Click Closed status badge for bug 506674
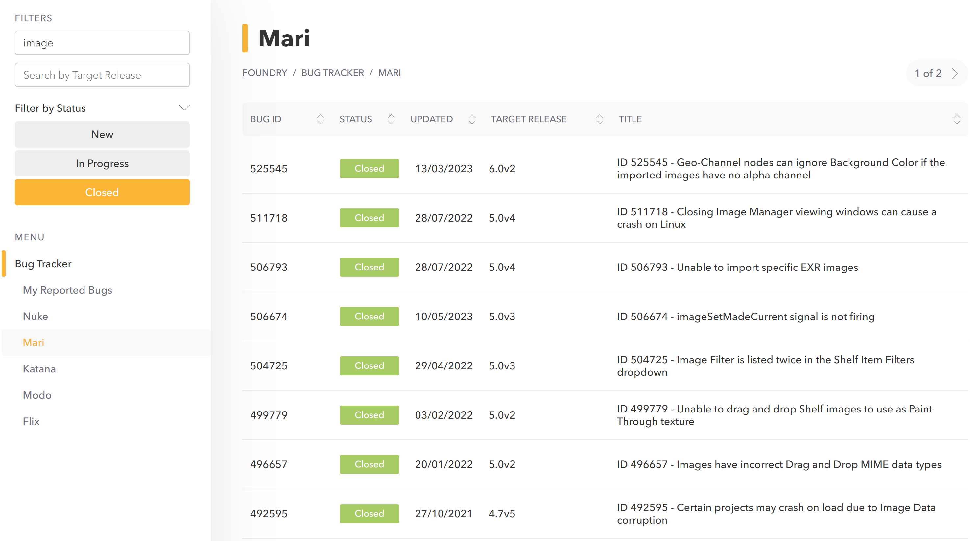This screenshot has width=980, height=541. (x=369, y=316)
